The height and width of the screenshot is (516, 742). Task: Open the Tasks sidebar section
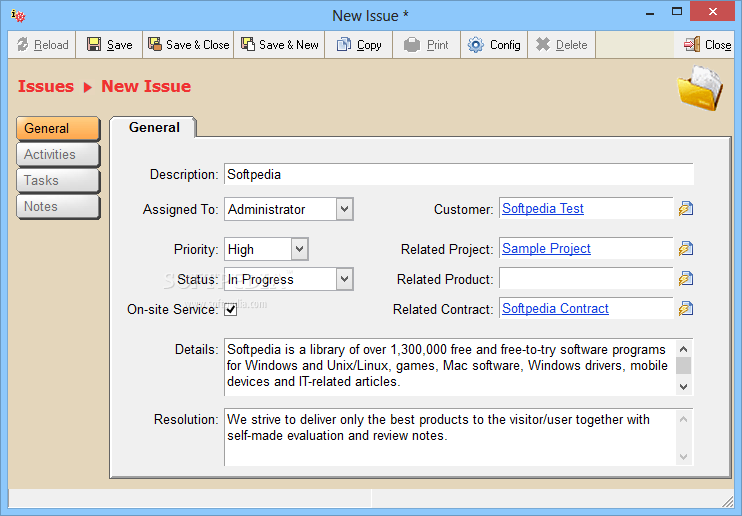pos(58,180)
